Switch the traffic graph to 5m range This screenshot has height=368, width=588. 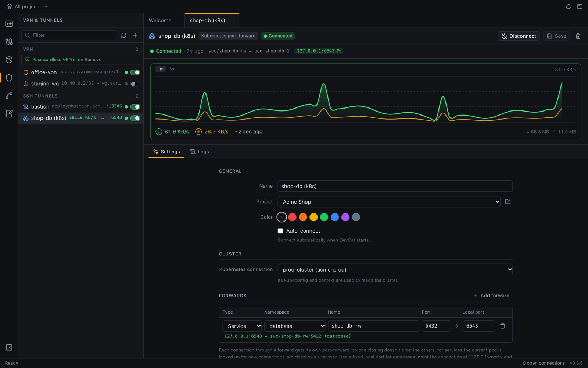pyautogui.click(x=172, y=69)
